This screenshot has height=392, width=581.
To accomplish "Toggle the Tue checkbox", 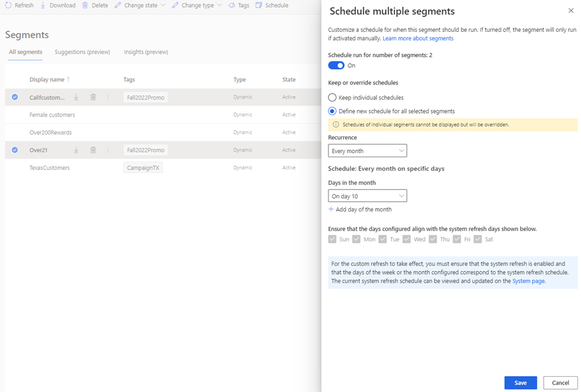I will pyautogui.click(x=383, y=239).
